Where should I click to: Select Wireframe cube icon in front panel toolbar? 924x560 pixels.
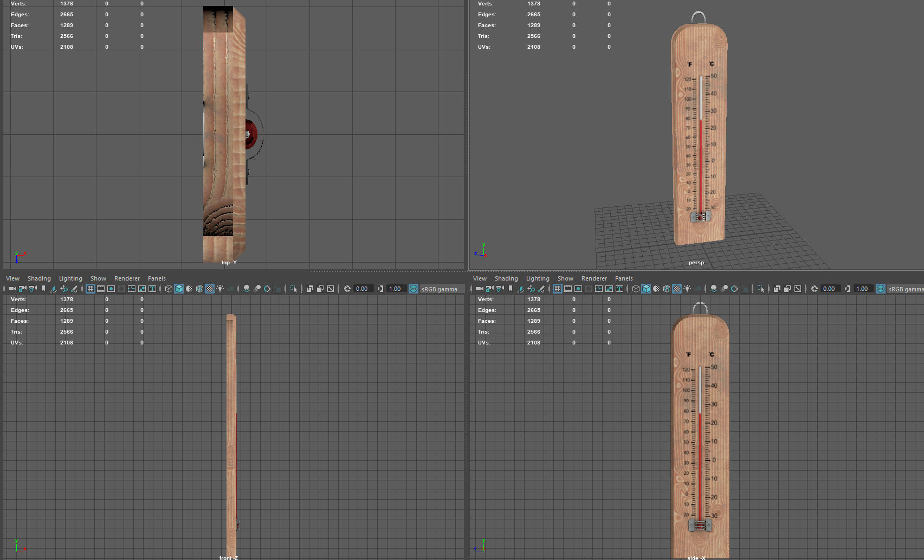[x=169, y=289]
